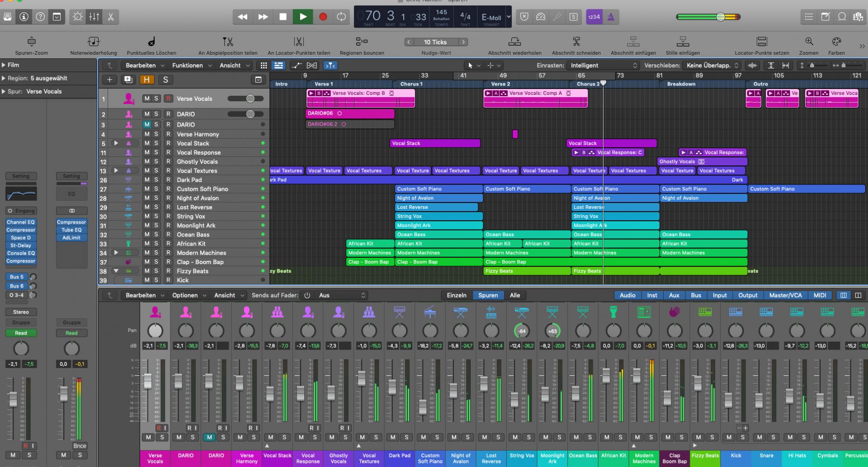
Task: Switch mixer view to Einzeln
Action: (x=457, y=295)
